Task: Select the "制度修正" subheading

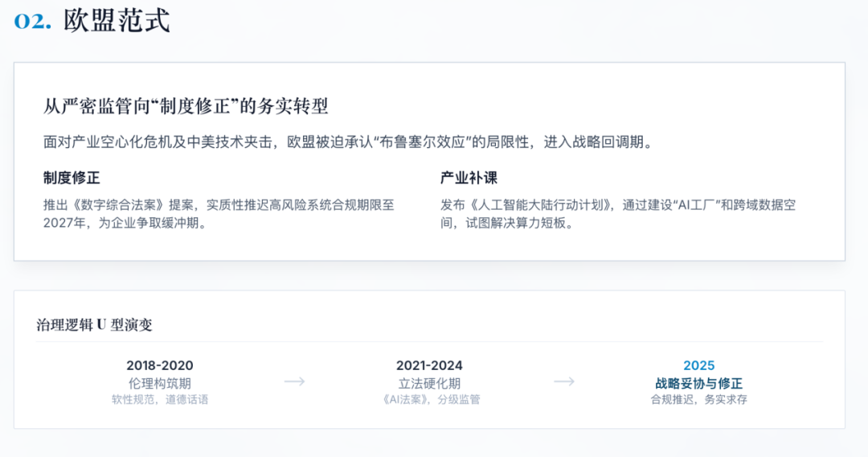Action: tap(72, 178)
